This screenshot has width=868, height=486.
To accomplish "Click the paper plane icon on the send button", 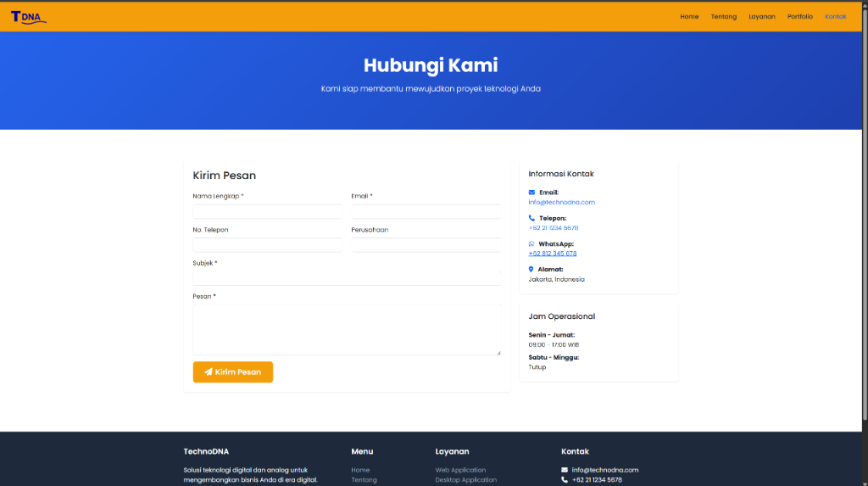I will [208, 372].
